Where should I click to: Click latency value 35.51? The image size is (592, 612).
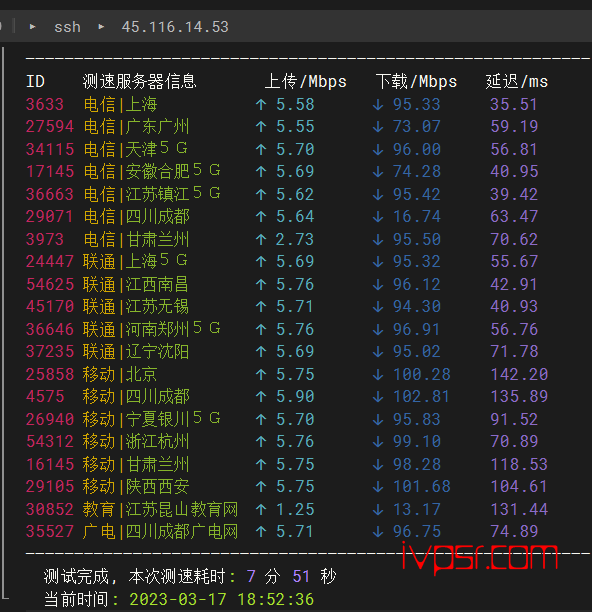point(514,104)
